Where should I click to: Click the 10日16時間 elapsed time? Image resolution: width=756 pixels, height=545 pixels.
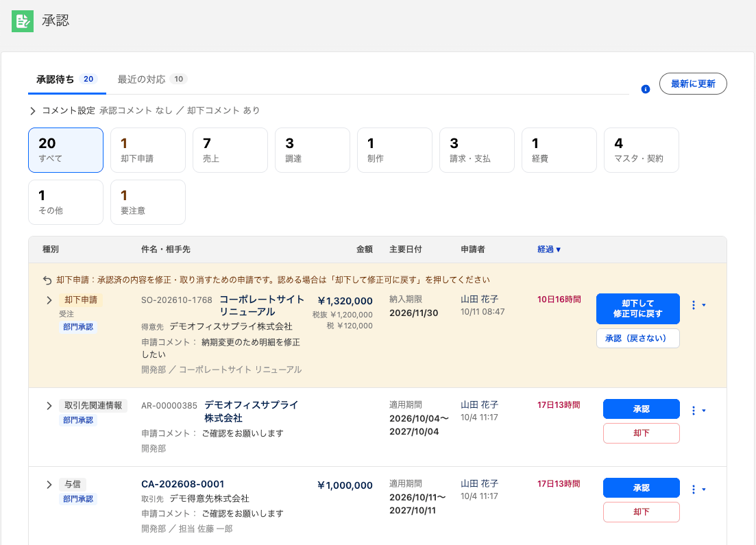coord(559,300)
